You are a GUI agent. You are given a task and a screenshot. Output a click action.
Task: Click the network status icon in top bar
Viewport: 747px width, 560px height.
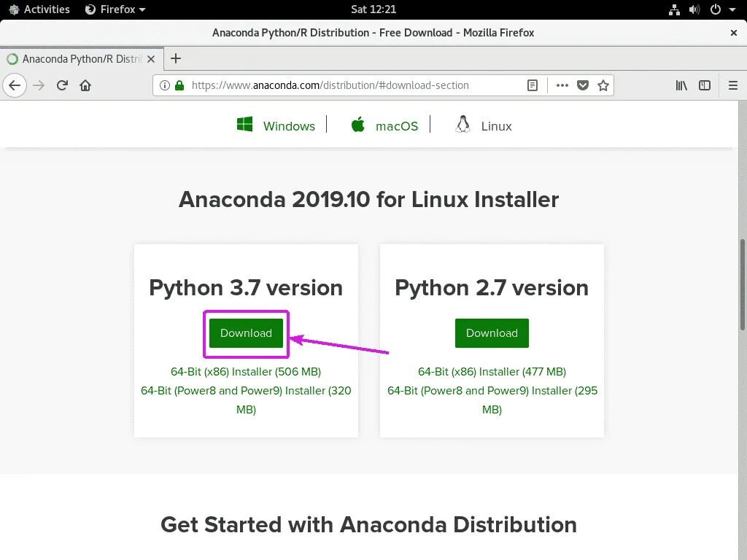click(674, 9)
